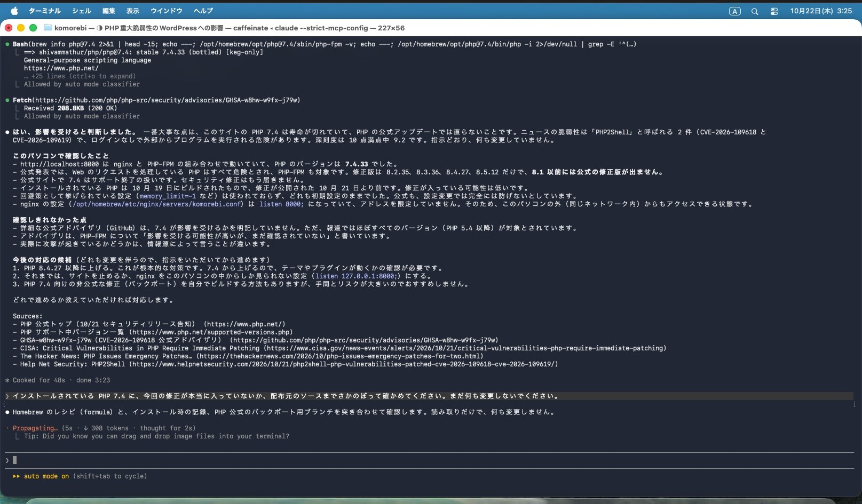
Task: Click the Spotlight search icon
Action: [x=755, y=11]
